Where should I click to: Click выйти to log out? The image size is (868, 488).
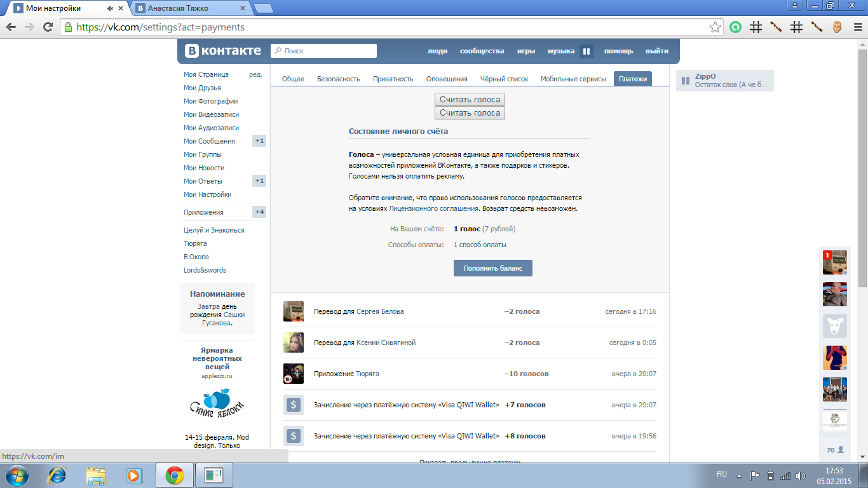point(657,51)
